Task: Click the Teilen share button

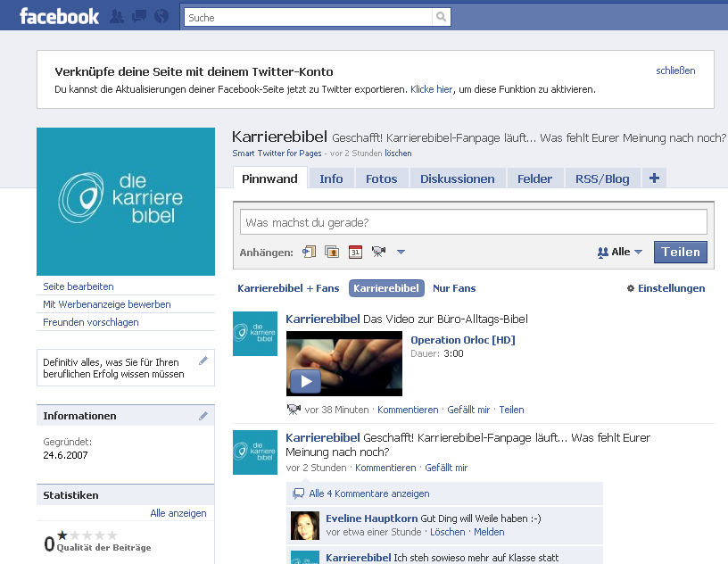Action: 680,252
